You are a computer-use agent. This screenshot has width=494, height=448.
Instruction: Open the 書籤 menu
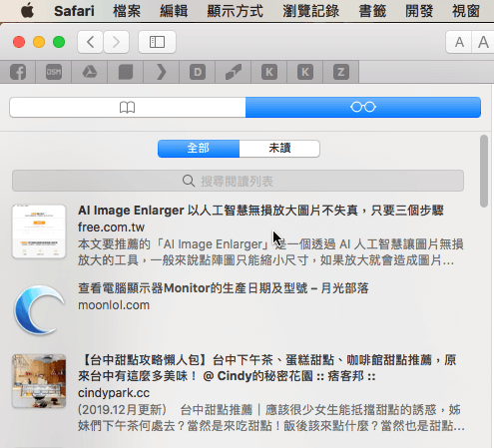372,11
